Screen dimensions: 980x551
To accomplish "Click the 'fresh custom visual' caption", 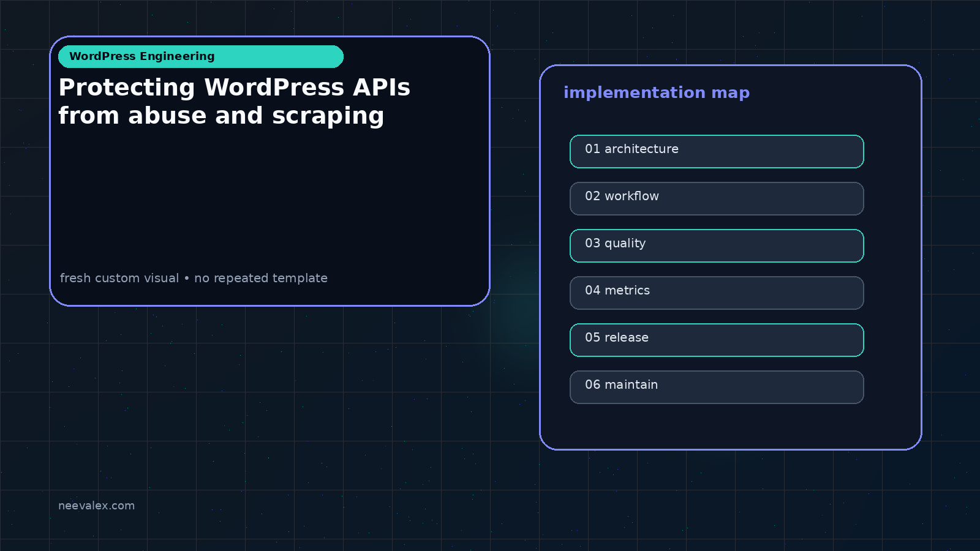I will pos(119,278).
